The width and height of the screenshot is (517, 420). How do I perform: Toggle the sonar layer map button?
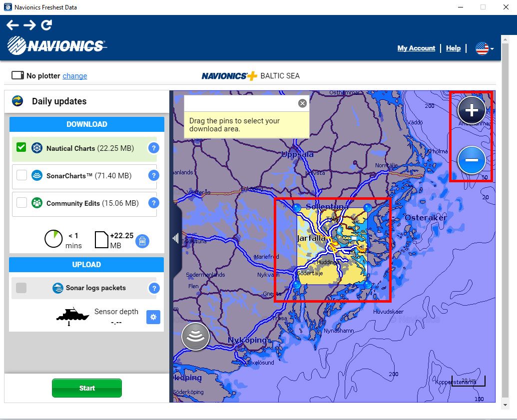pyautogui.click(x=195, y=336)
